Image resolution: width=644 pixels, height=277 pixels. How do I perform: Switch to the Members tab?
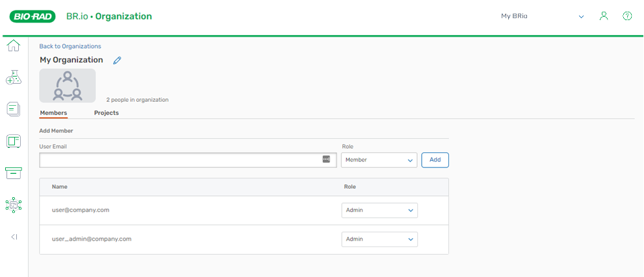[x=53, y=113]
